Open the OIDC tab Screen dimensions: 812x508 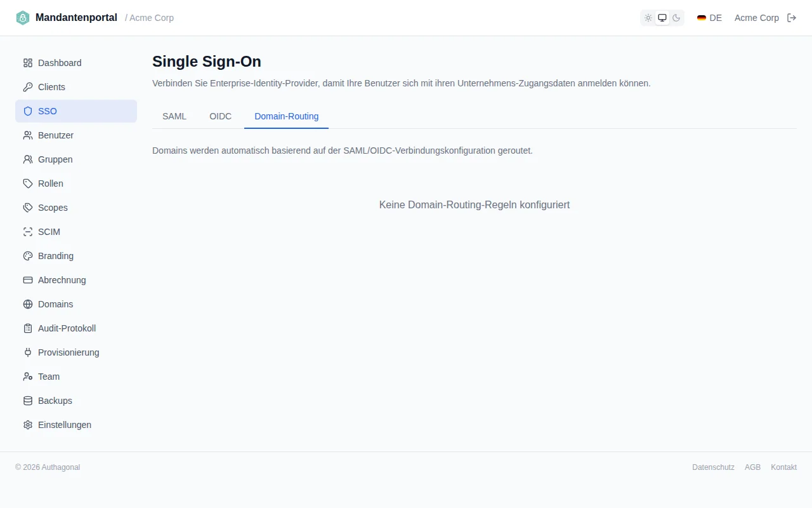coord(221,116)
